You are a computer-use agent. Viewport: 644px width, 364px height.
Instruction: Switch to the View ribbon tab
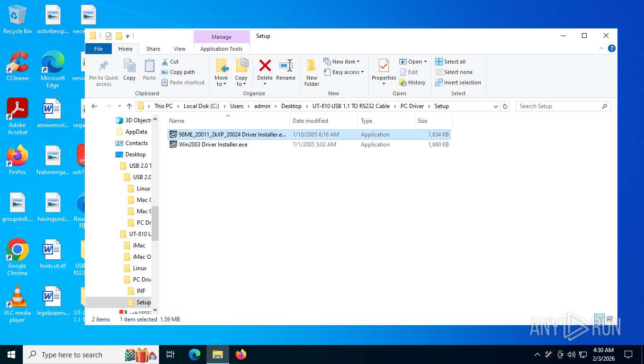click(x=179, y=49)
